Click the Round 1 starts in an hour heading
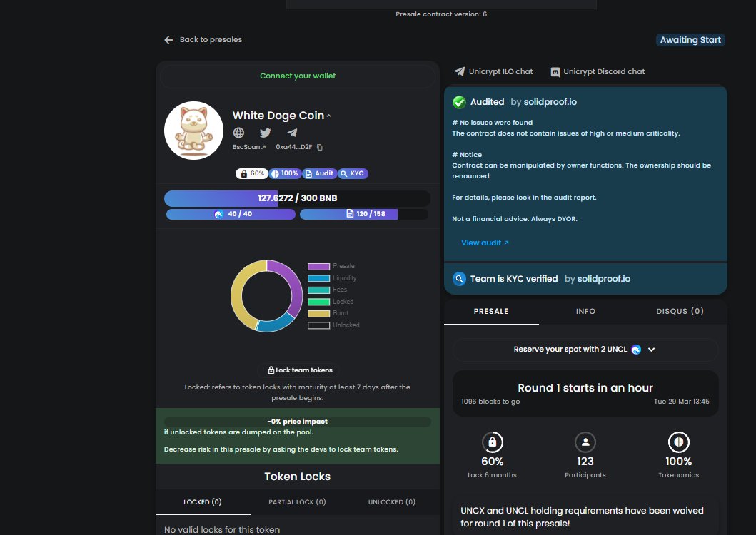This screenshot has width=756, height=535. point(585,388)
